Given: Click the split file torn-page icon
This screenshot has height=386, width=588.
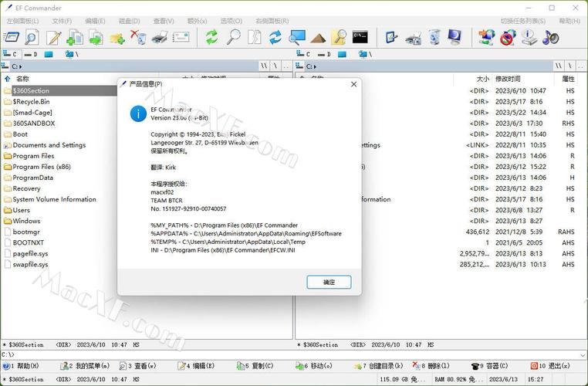Looking at the screenshot, I should pyautogui.click(x=254, y=38).
